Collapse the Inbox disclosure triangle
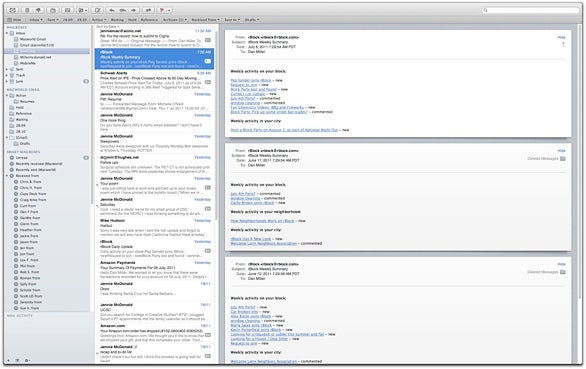The width and height of the screenshot is (586, 369). tap(7, 33)
